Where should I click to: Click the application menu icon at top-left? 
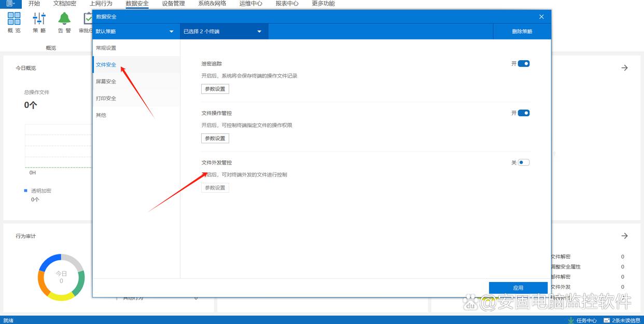[10, 4]
